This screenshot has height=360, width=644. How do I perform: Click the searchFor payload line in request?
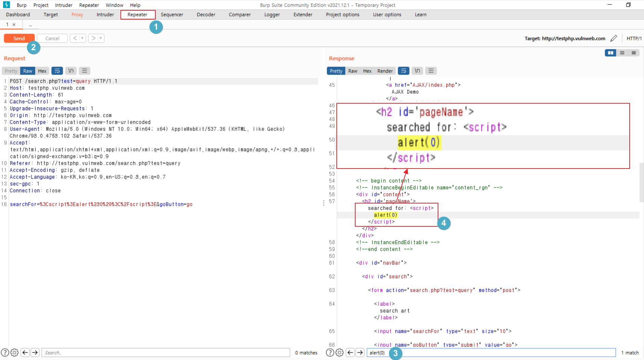tap(101, 204)
